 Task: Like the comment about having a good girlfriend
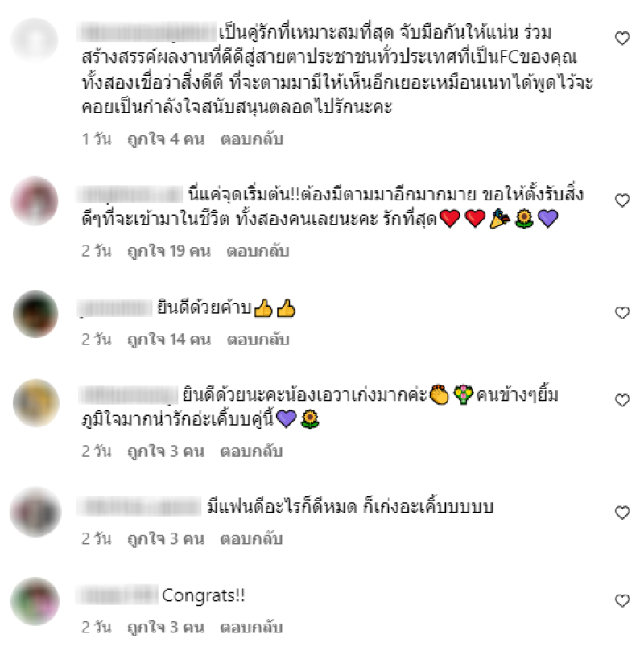pyautogui.click(x=621, y=512)
